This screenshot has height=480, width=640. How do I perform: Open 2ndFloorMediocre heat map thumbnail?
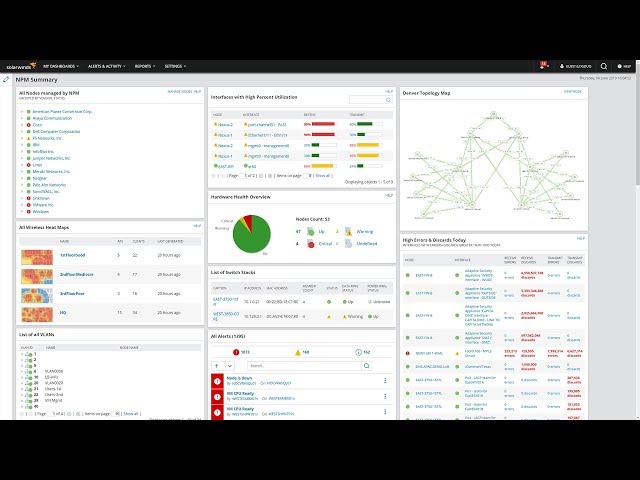(37, 276)
